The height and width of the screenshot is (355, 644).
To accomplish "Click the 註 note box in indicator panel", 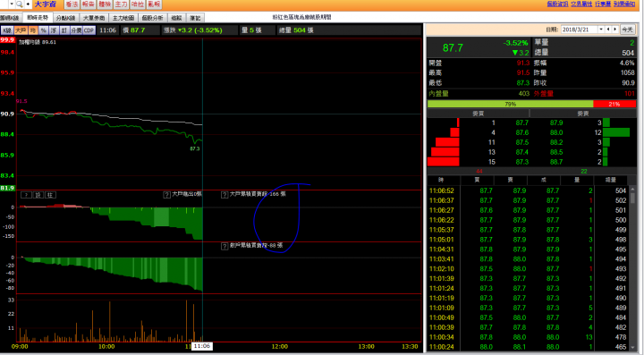I will point(50,195).
